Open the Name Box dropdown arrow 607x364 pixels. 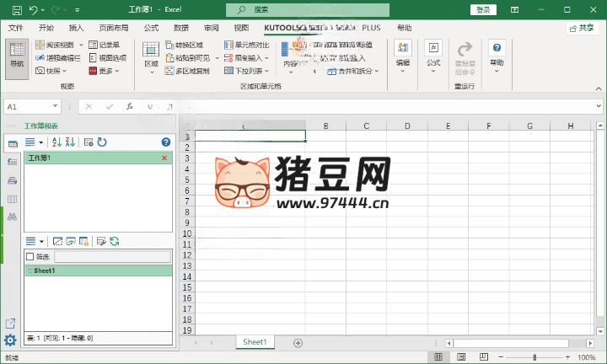tap(56, 106)
